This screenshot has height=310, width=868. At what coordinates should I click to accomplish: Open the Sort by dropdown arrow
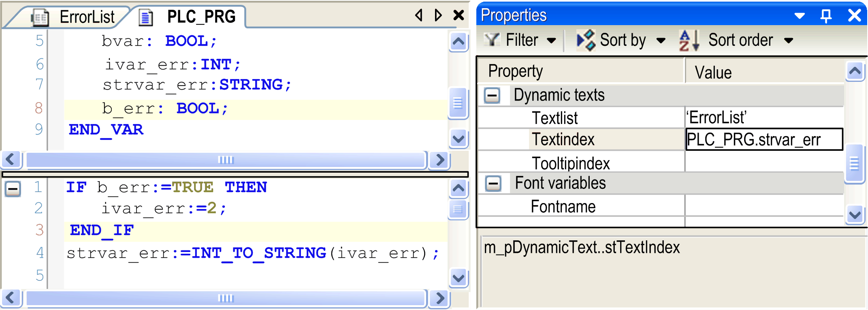(x=661, y=41)
